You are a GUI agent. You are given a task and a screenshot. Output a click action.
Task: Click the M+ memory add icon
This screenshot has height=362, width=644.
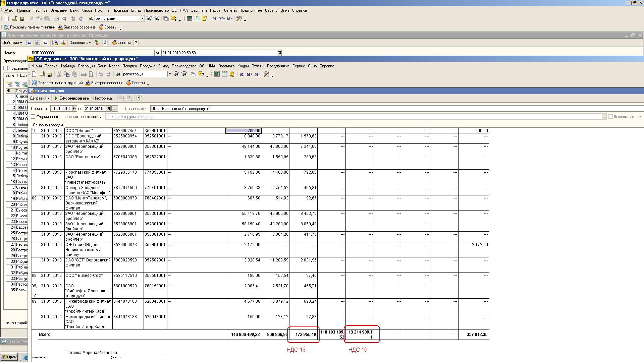tap(222, 19)
